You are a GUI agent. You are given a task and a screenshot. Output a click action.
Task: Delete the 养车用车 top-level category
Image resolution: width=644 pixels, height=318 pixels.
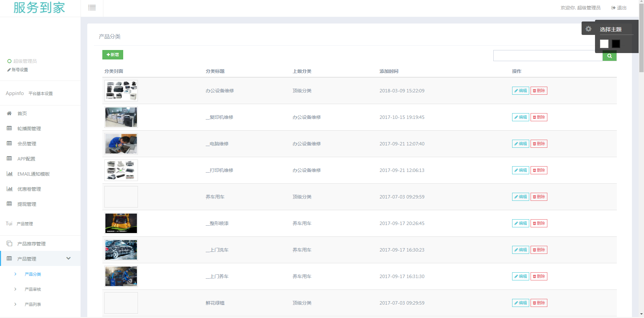[539, 197]
